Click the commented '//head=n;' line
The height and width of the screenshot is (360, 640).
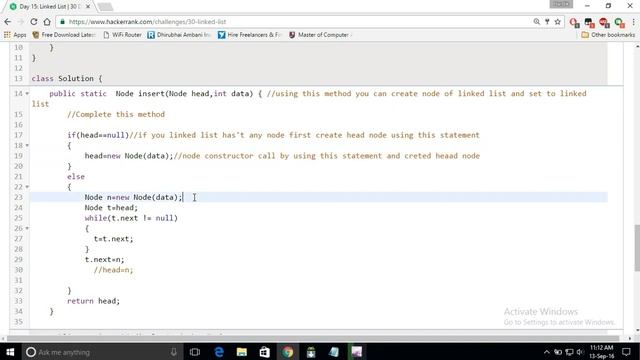pyautogui.click(x=113, y=270)
